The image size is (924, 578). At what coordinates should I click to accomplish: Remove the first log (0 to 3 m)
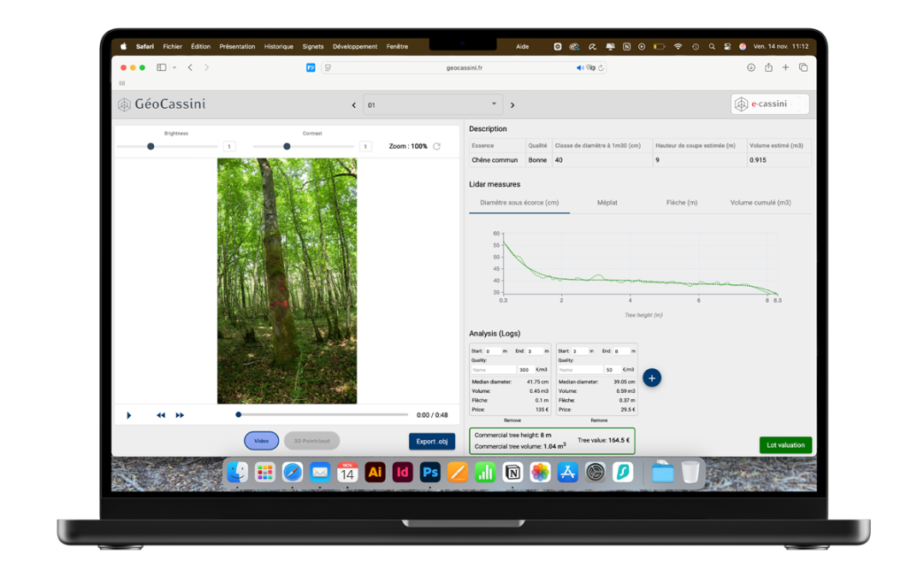tap(512, 420)
